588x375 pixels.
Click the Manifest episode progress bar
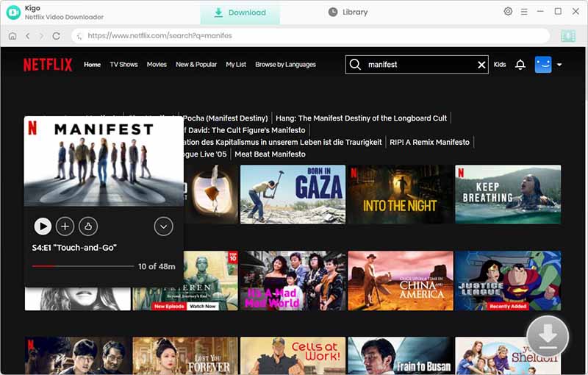[83, 266]
